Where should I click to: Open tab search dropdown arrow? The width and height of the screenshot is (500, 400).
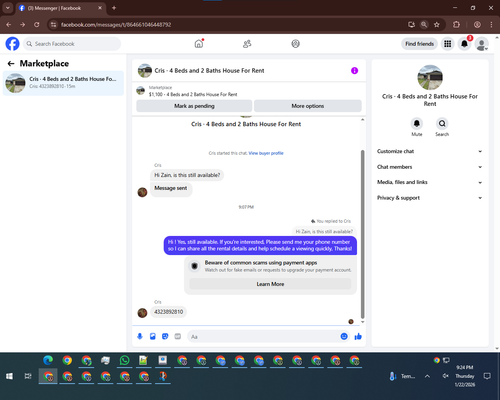coord(7,8)
